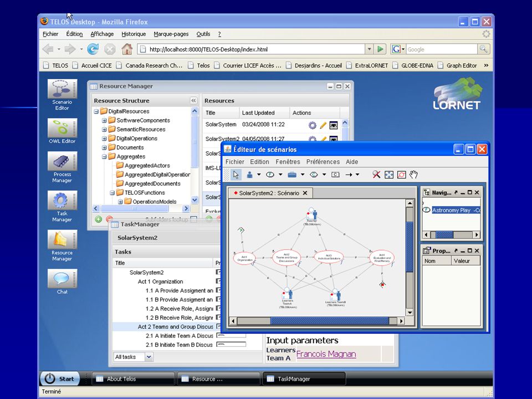Select the Teacher actor node in diagram
Image resolution: width=532 pixels, height=399 pixels.
(x=312, y=215)
